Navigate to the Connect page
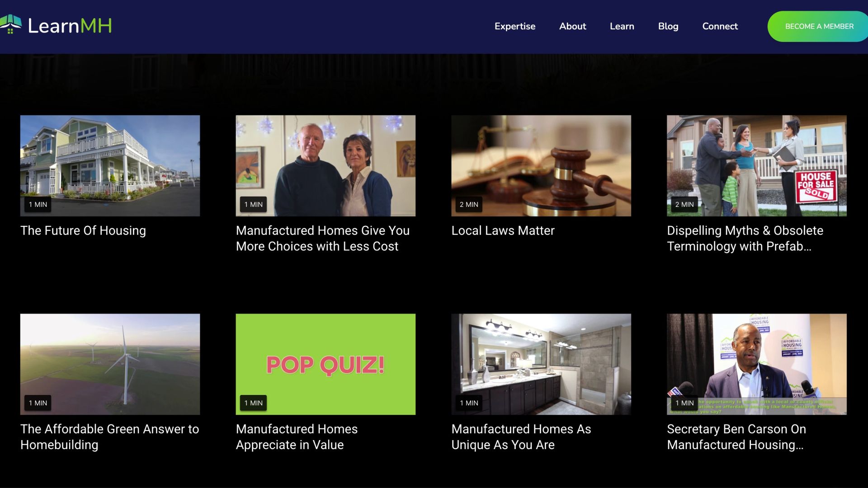Screen dimensions: 868x488 click(x=720, y=26)
